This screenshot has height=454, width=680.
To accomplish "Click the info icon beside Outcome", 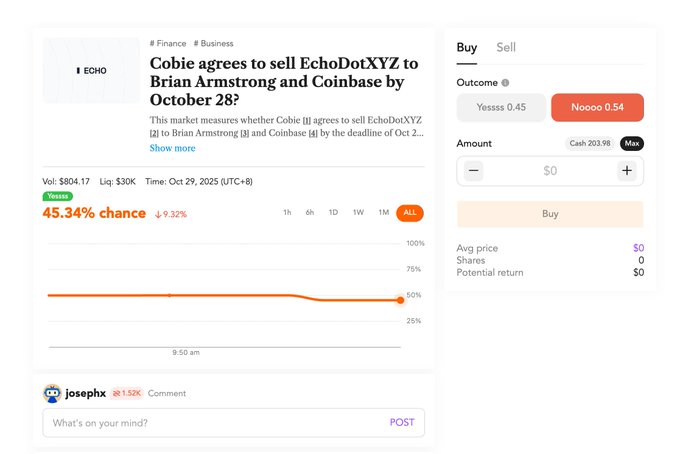I will (x=505, y=83).
